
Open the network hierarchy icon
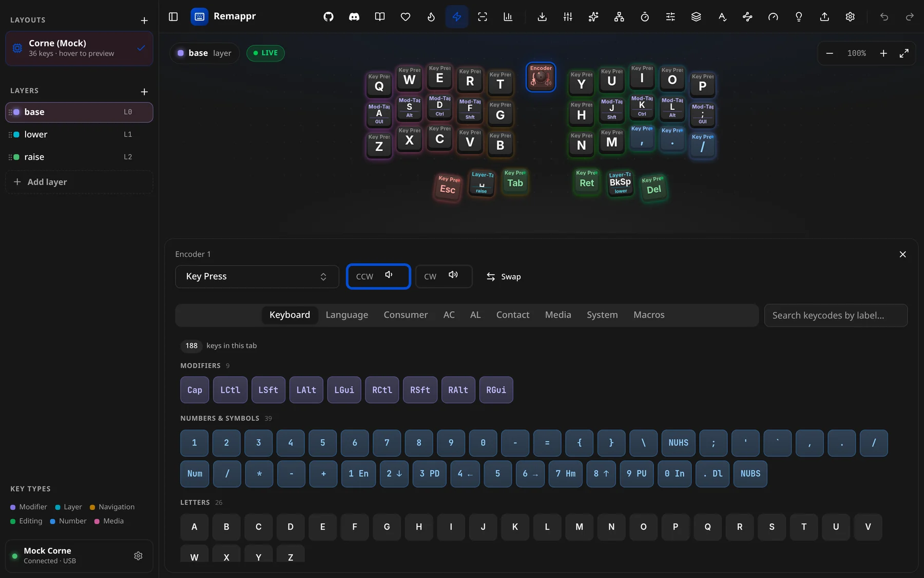(x=619, y=17)
